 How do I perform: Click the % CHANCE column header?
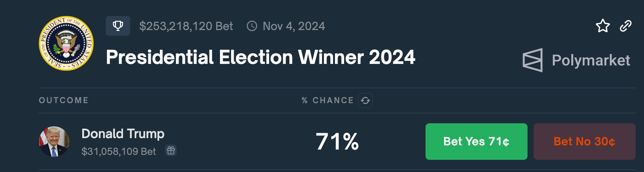click(328, 100)
